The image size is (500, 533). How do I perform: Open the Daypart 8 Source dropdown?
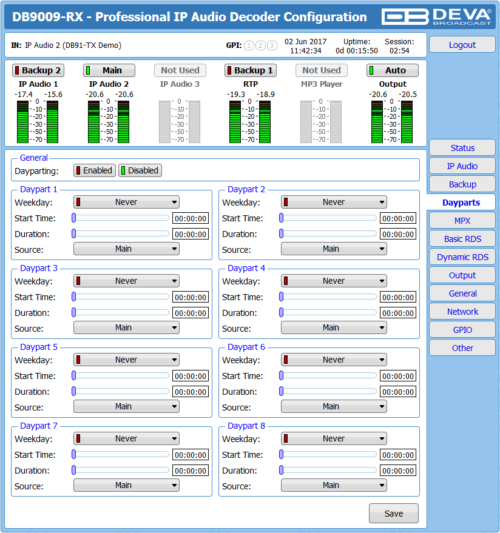tap(334, 485)
